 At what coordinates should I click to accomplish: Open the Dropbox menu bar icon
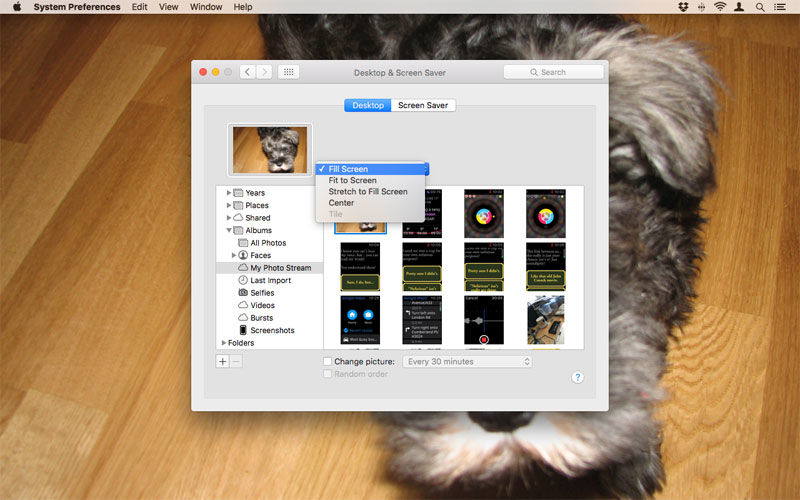click(x=684, y=7)
